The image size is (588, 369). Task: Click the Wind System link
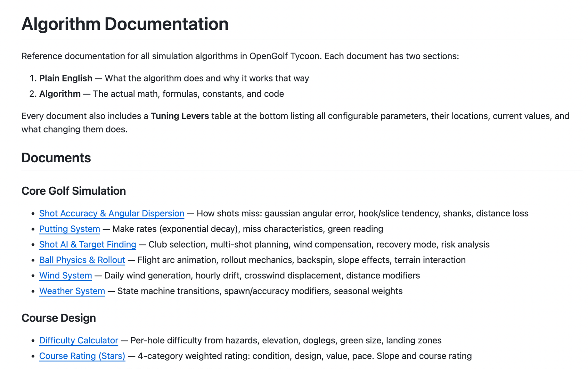65,276
